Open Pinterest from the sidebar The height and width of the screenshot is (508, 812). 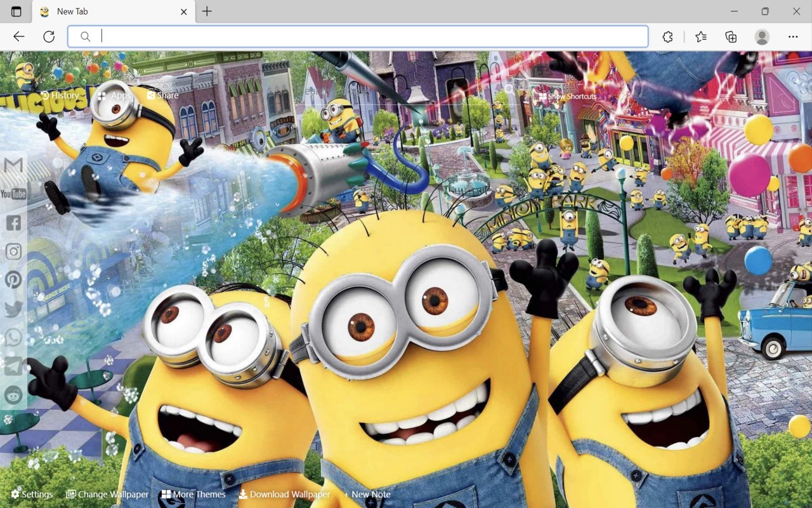pyautogui.click(x=13, y=280)
